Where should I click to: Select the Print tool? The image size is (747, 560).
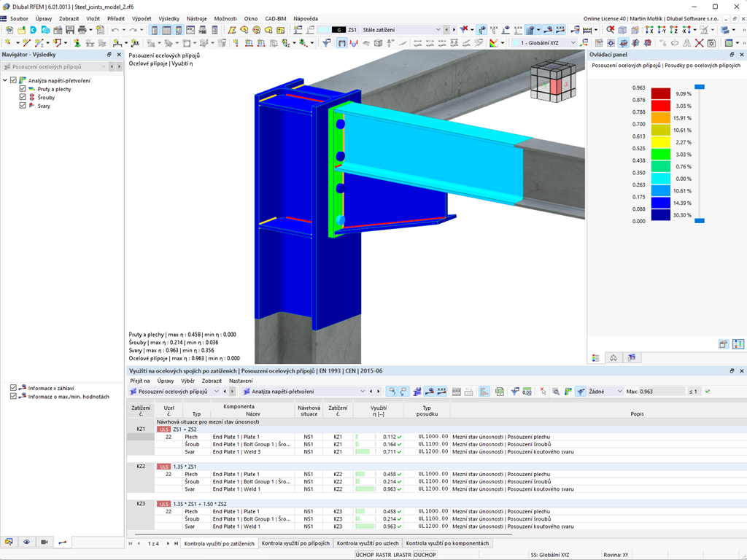pos(81,30)
